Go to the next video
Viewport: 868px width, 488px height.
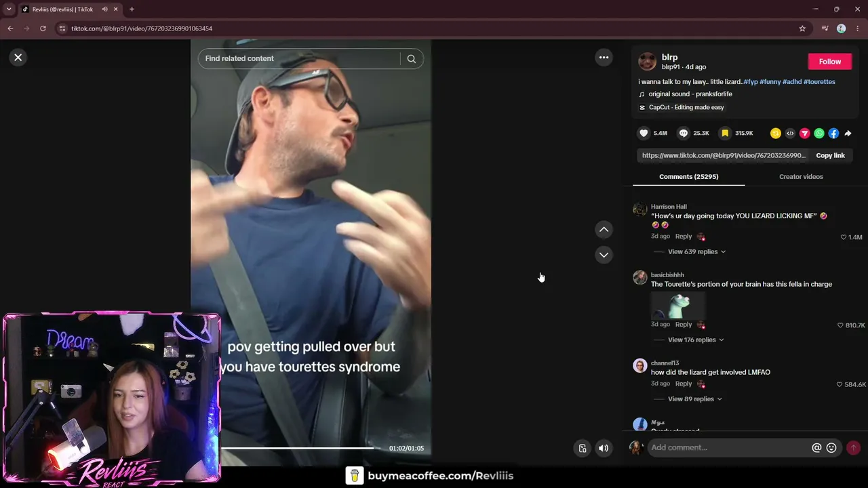(604, 255)
